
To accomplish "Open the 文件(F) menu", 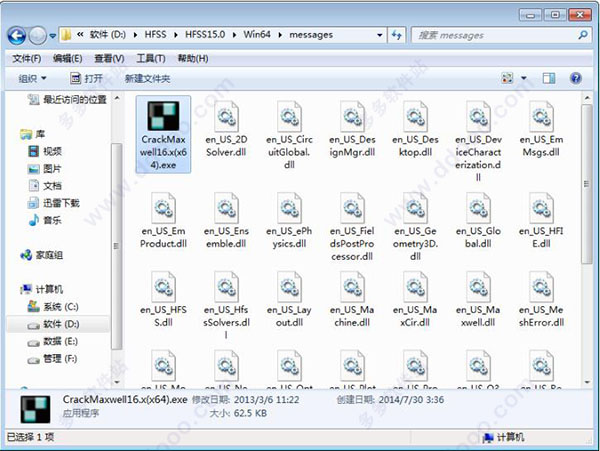I will click(26, 59).
